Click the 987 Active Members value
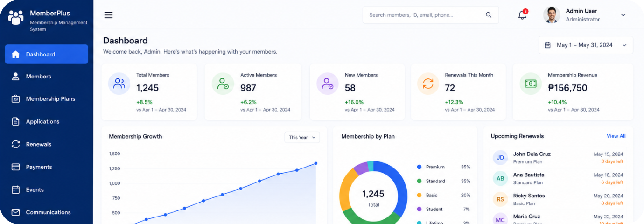Viewport: 644px width, 224px height. click(x=248, y=88)
